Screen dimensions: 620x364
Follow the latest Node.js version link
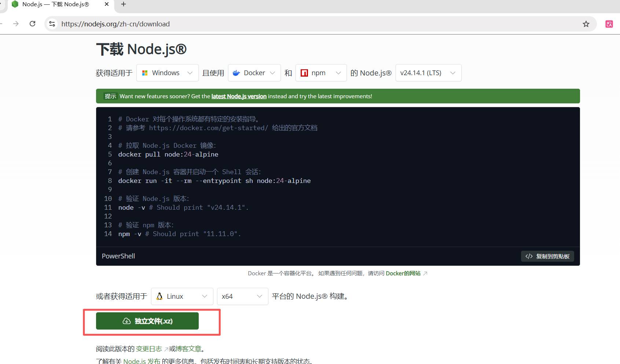pyautogui.click(x=239, y=96)
